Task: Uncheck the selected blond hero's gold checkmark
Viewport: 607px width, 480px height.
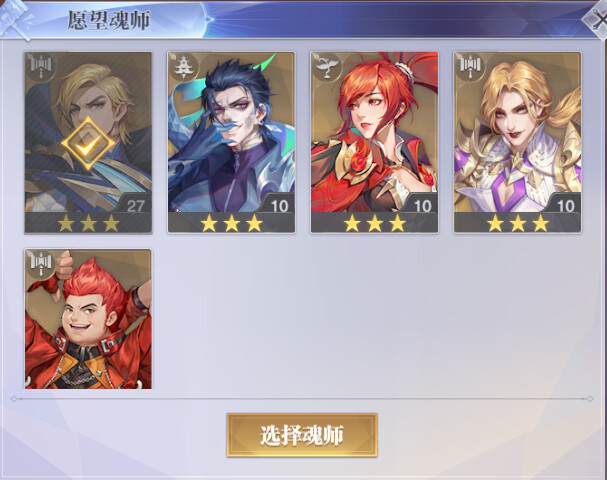Action: (x=88, y=144)
